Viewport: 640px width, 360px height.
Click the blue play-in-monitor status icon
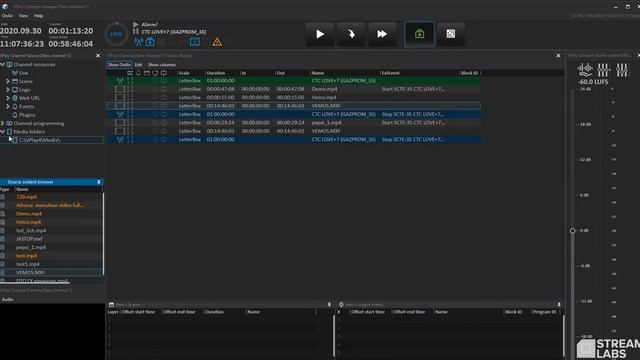(150, 42)
